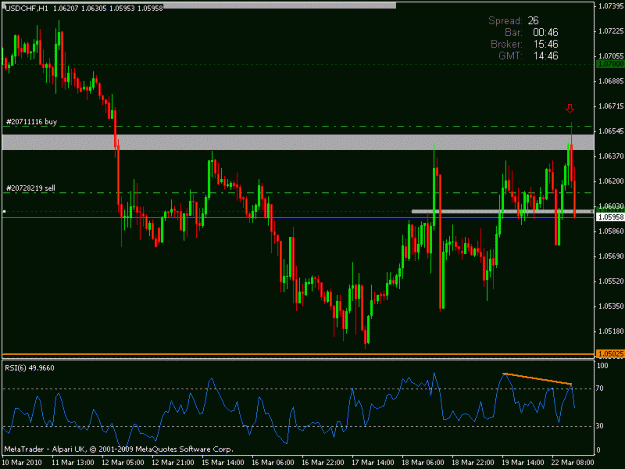Select the short gray bar near 1.06030
Screen dimensions: 625x469
502,212
